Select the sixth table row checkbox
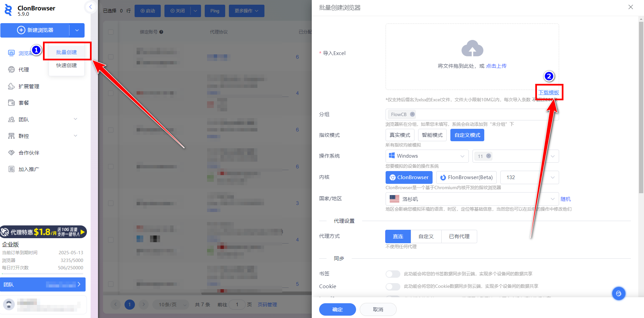The image size is (644, 318). [x=111, y=240]
